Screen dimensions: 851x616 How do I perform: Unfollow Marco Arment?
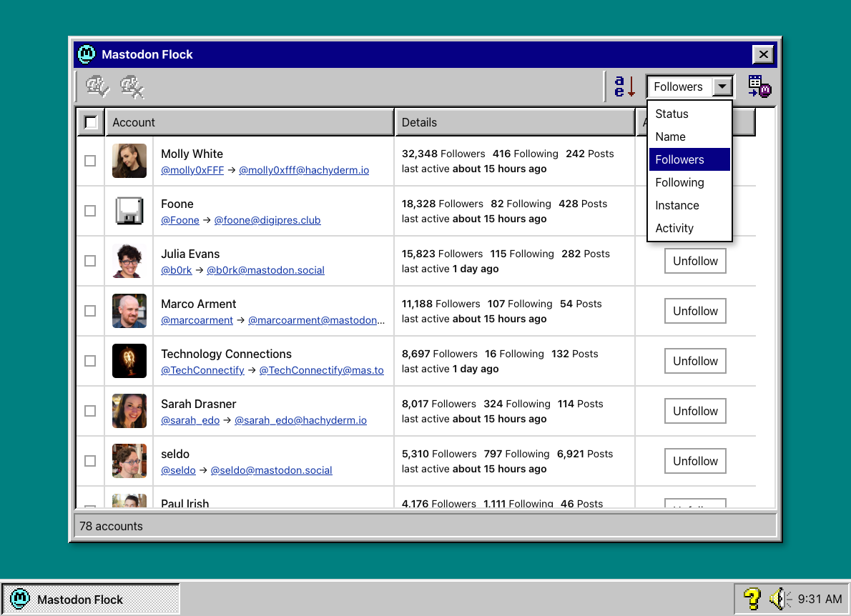point(695,311)
